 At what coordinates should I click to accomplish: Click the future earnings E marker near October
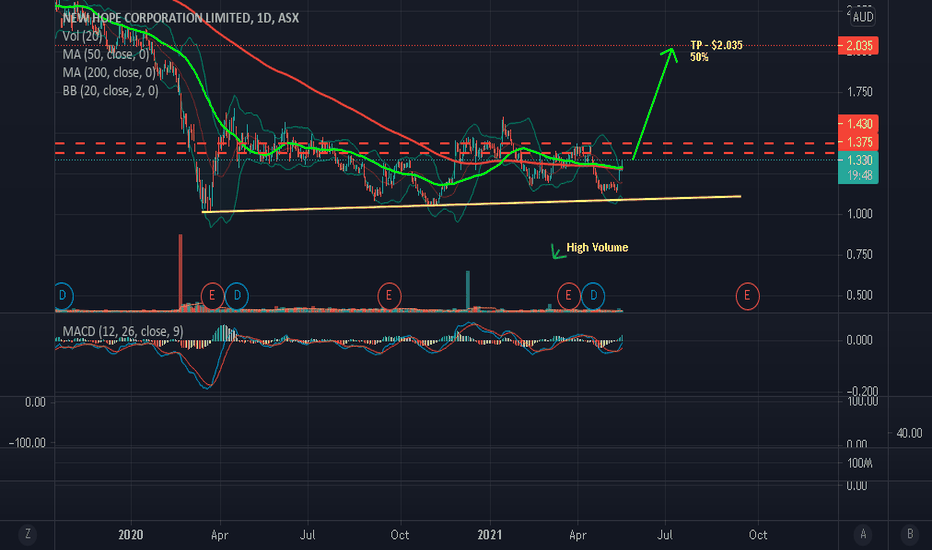tap(747, 296)
